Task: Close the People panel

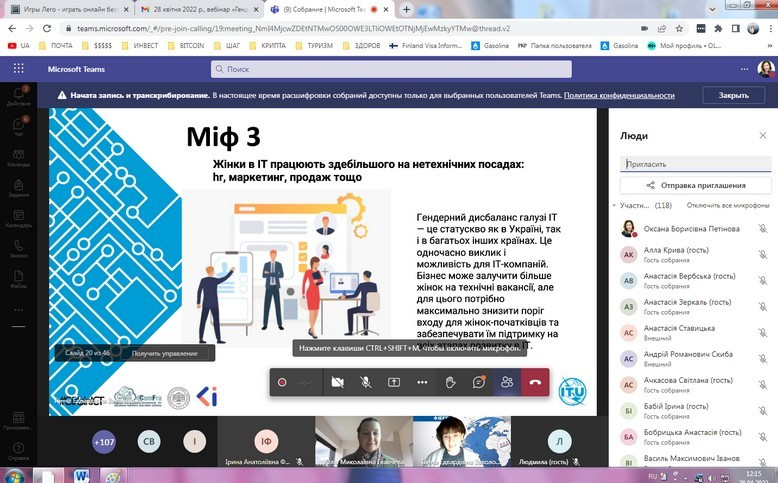Action: [x=763, y=136]
